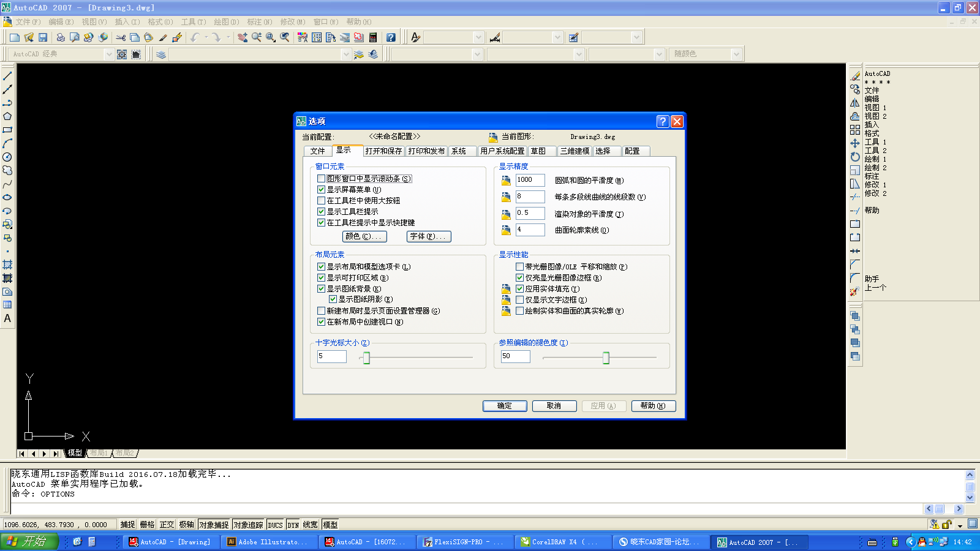This screenshot has width=980, height=551.
Task: Click the 取消 button
Action: tap(554, 406)
